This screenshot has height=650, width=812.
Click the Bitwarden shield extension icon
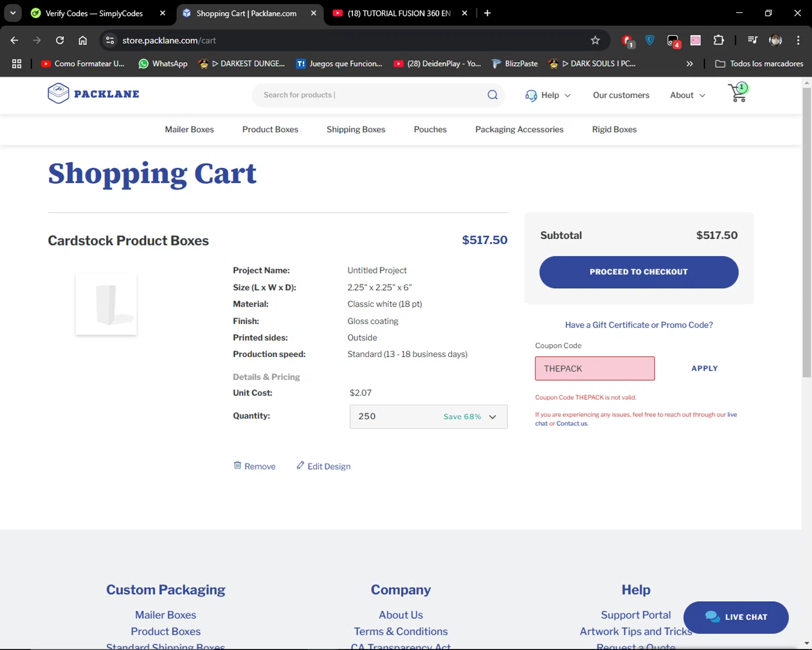tap(650, 40)
